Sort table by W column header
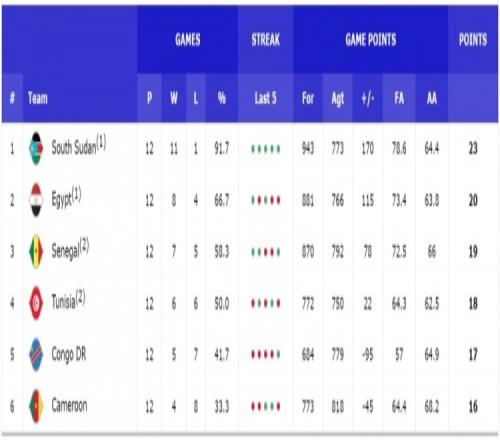The width and height of the screenshot is (500, 440). click(174, 98)
